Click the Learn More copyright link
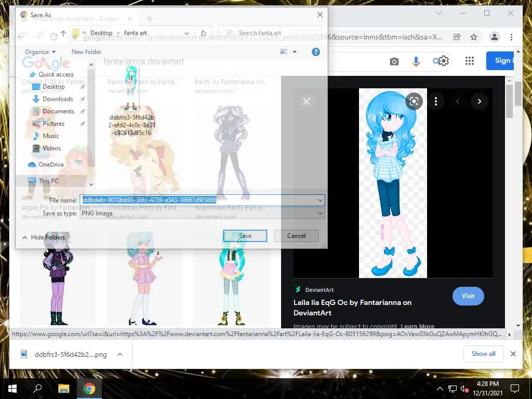Viewport: 532px width, 399px height. coord(417,326)
